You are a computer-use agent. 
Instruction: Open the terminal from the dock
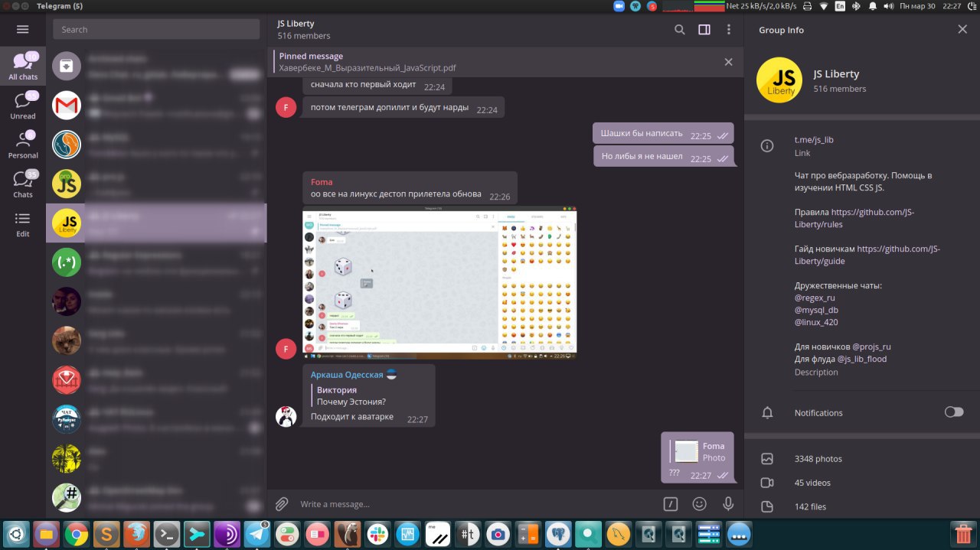(x=167, y=534)
